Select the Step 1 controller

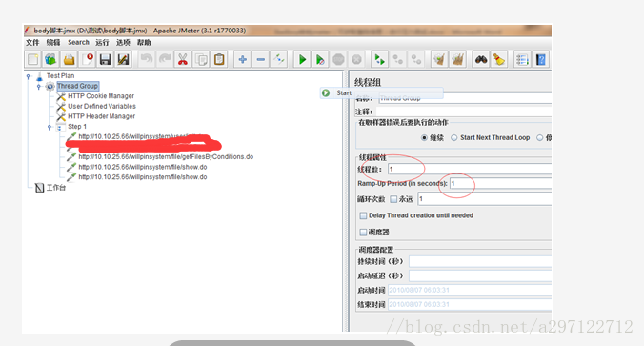point(77,126)
